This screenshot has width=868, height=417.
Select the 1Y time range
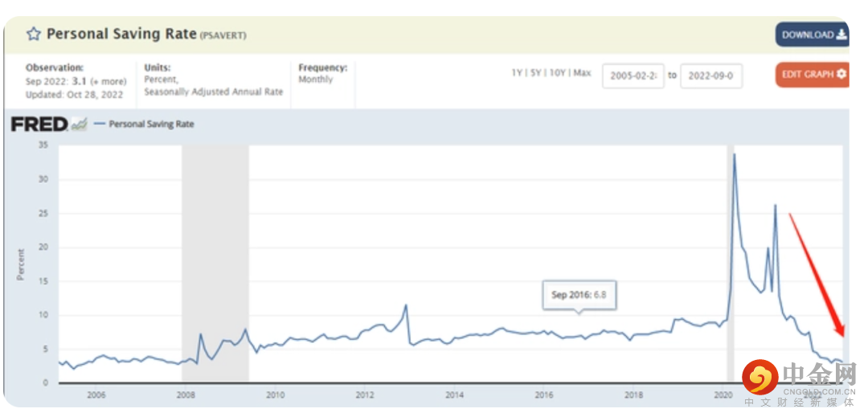(517, 73)
